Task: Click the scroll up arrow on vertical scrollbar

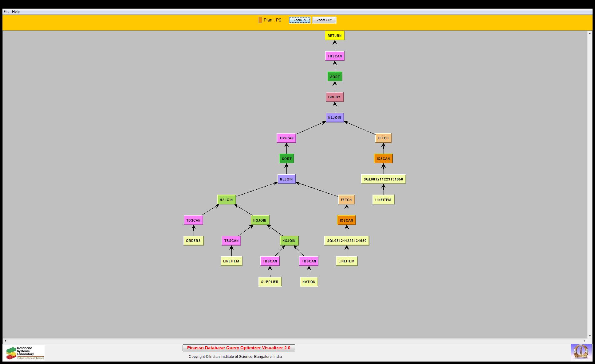Action: click(x=589, y=33)
